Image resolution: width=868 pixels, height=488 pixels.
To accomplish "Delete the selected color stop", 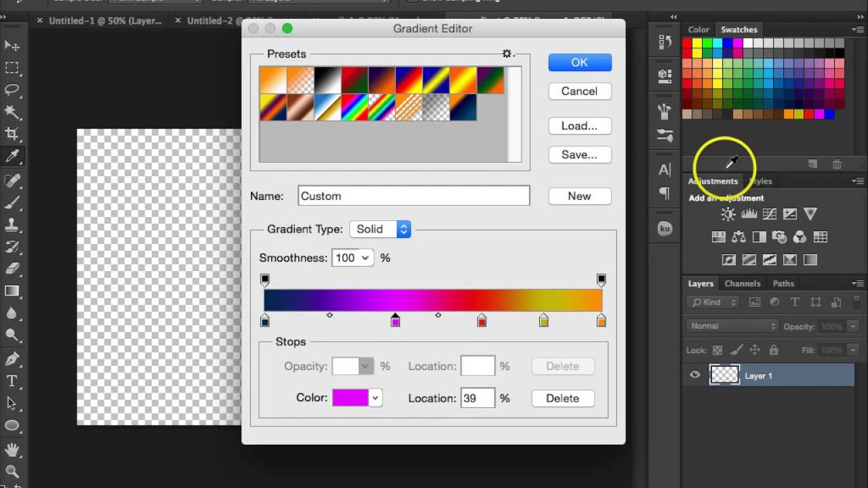I will (x=562, y=399).
